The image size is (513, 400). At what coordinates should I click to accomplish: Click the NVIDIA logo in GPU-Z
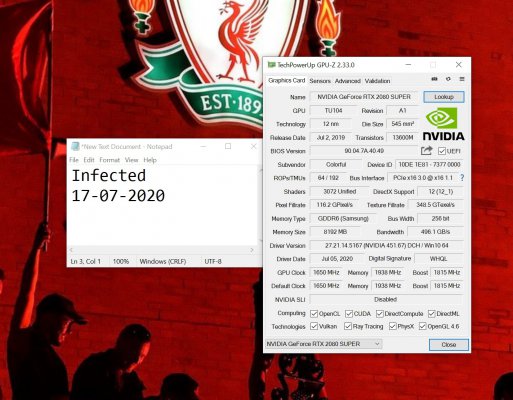coord(443,124)
